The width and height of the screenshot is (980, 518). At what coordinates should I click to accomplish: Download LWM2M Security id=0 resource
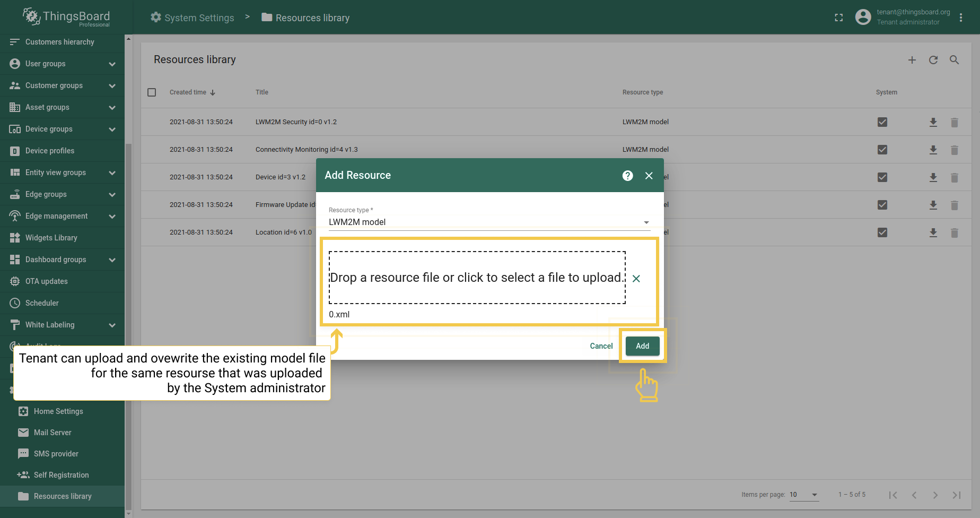tap(933, 123)
